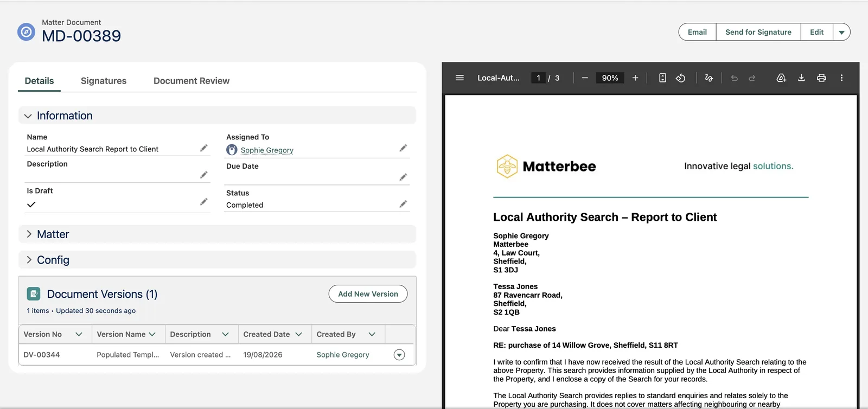Screen dimensions: 868x409
Task: Zoom out the PDF with minus icon
Action: (585, 78)
